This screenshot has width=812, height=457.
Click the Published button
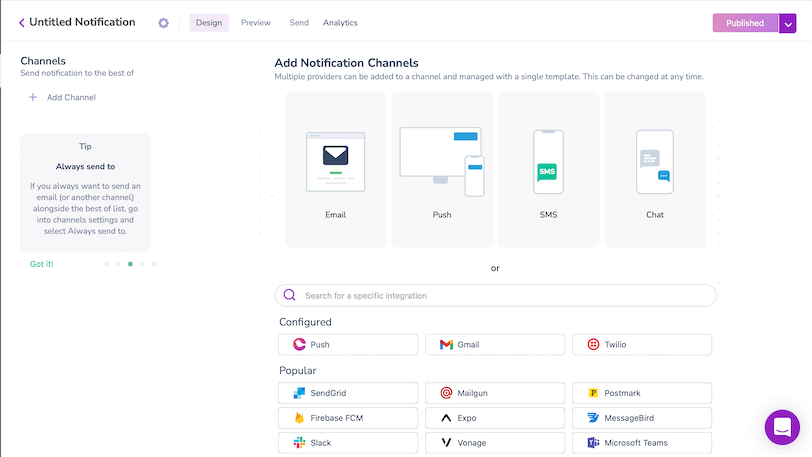[745, 23]
